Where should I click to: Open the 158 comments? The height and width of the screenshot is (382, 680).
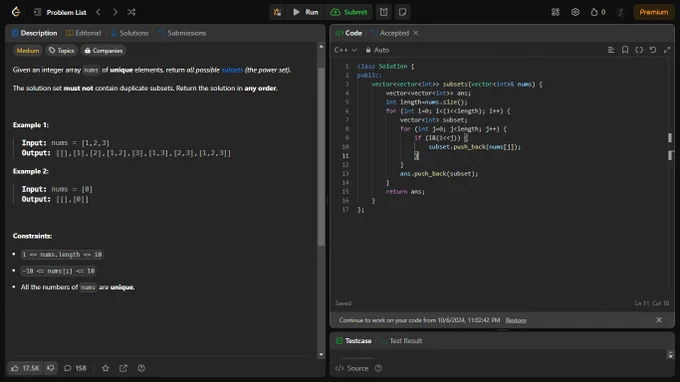point(75,368)
